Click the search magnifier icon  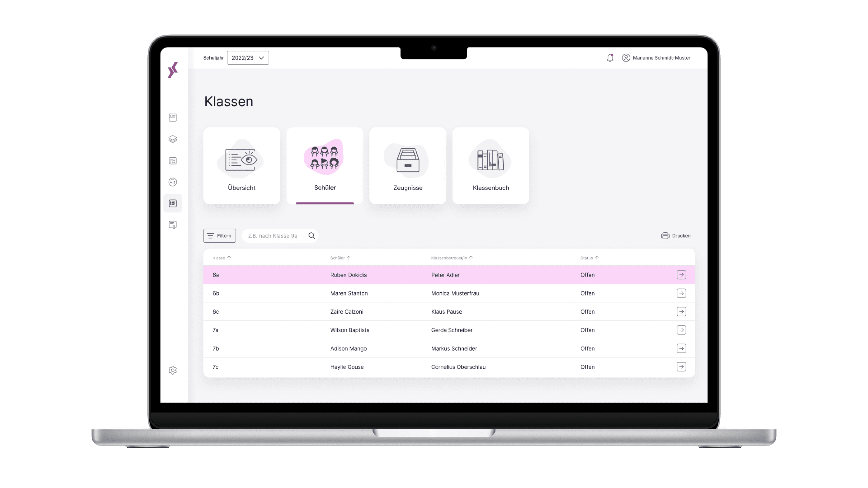click(x=311, y=235)
